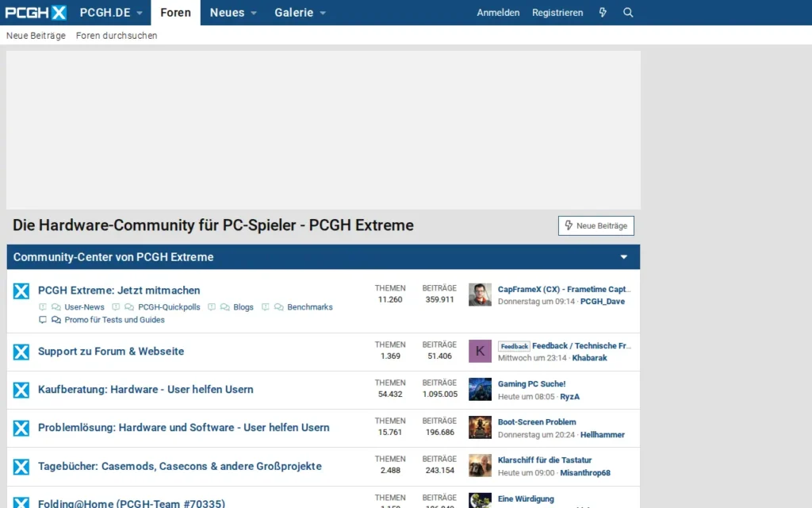Open the Benchmarks subforum
Image resolution: width=812 pixels, height=508 pixels.
pos(310,307)
